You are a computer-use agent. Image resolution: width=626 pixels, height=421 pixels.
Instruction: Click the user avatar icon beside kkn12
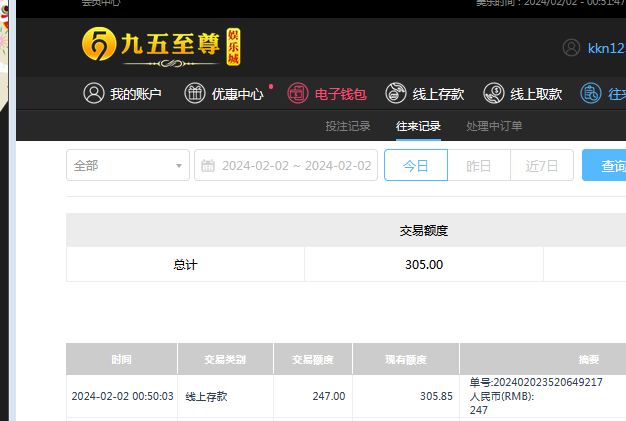pyautogui.click(x=571, y=48)
